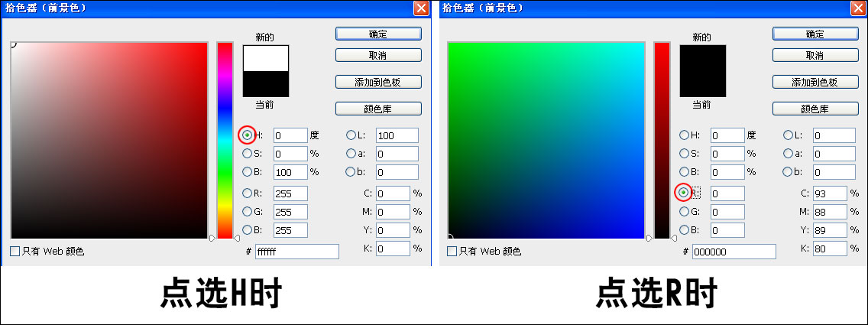
Task: Click the C field showing 93
Action: click(831, 193)
